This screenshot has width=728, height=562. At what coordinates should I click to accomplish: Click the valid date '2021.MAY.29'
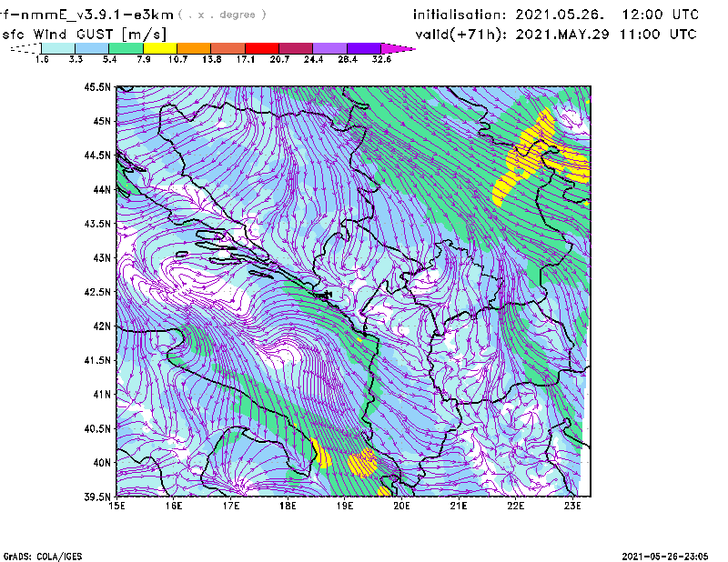[x=562, y=35]
